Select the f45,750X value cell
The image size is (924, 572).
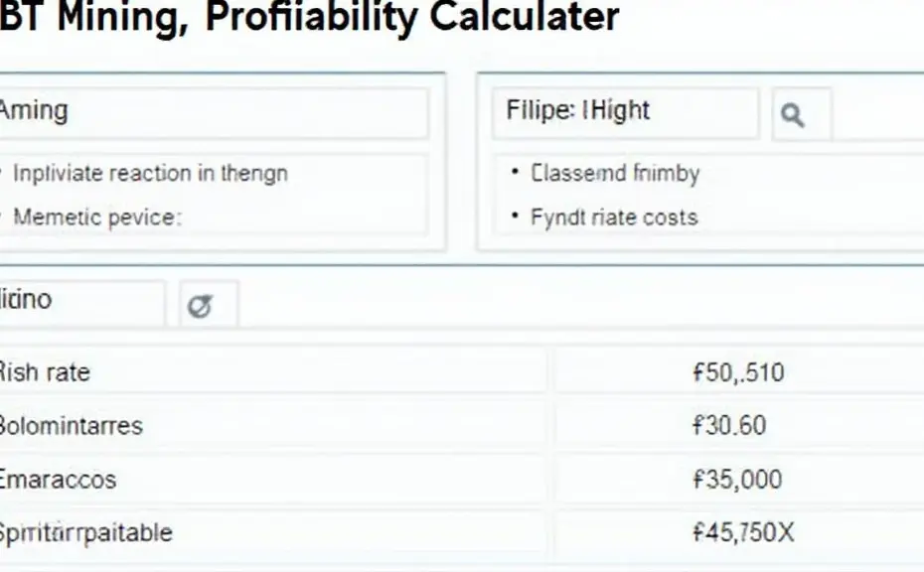(x=743, y=532)
